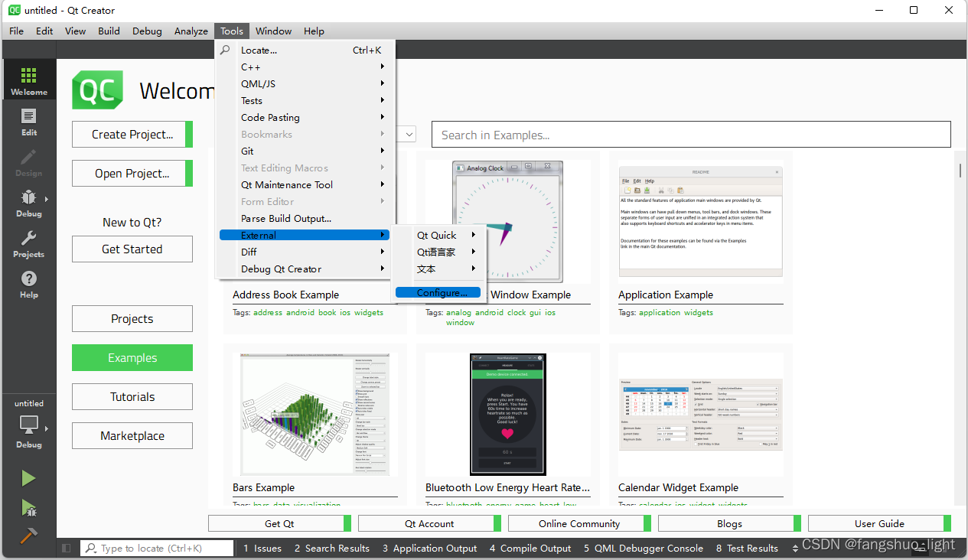Screen dimensions: 968x560
Task: Show 5 QML Debugger Console pane
Action: (x=644, y=549)
